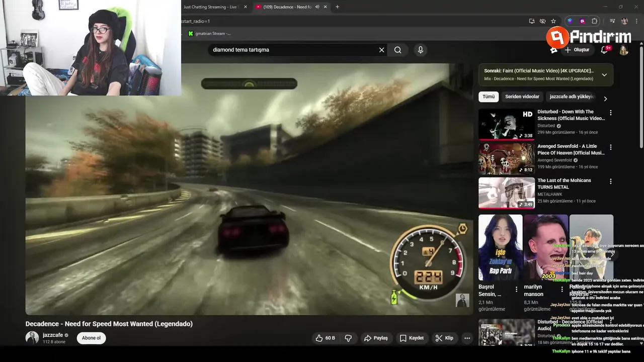Close the Decadence YouTube tab
This screenshot has width=644, height=362.
(x=326, y=7)
